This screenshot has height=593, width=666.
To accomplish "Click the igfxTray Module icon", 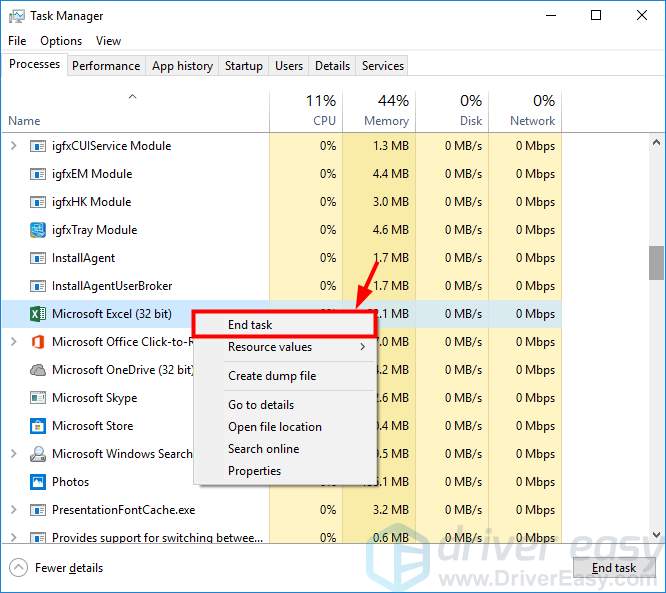I will (x=38, y=230).
